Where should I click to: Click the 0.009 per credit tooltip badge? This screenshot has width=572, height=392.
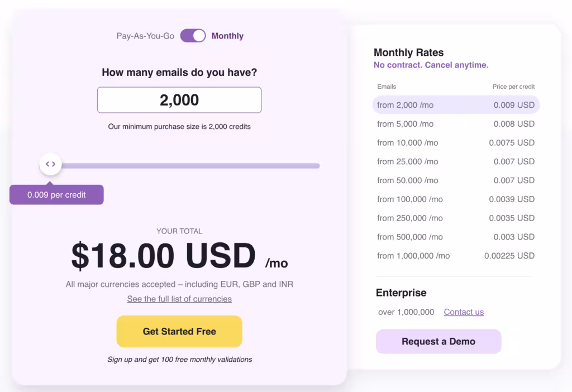click(x=56, y=195)
